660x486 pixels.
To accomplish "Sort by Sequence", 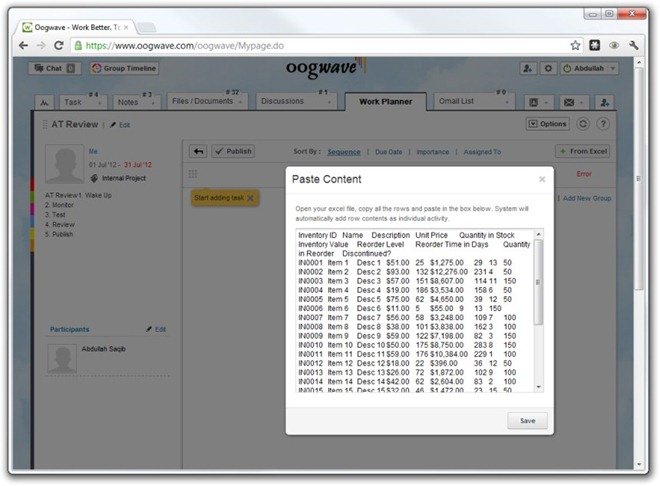I will tap(344, 152).
